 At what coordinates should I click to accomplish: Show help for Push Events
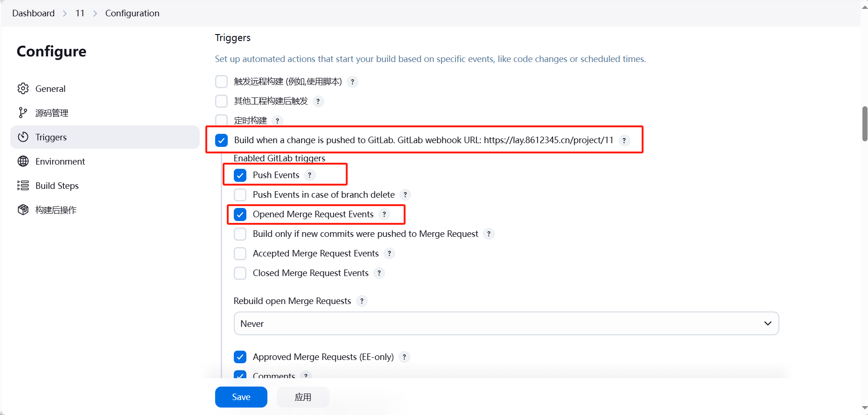pyautogui.click(x=309, y=175)
